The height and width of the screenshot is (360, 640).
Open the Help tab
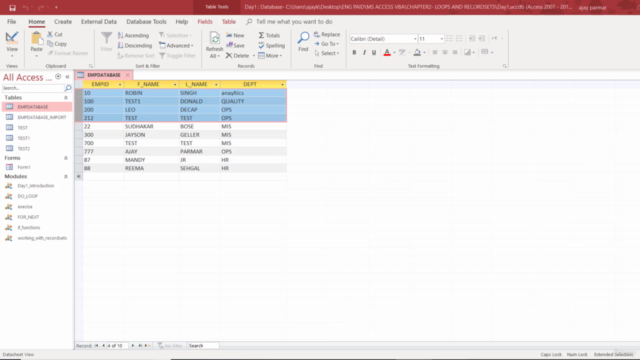[x=182, y=22]
